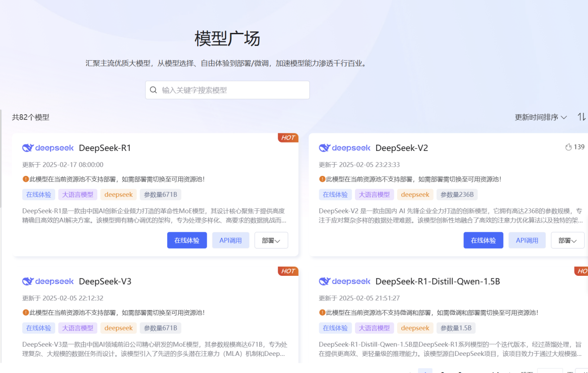The width and height of the screenshot is (588, 373).
Task: Click the orange warning icon on DeepSeek-V3 card
Action: point(25,313)
